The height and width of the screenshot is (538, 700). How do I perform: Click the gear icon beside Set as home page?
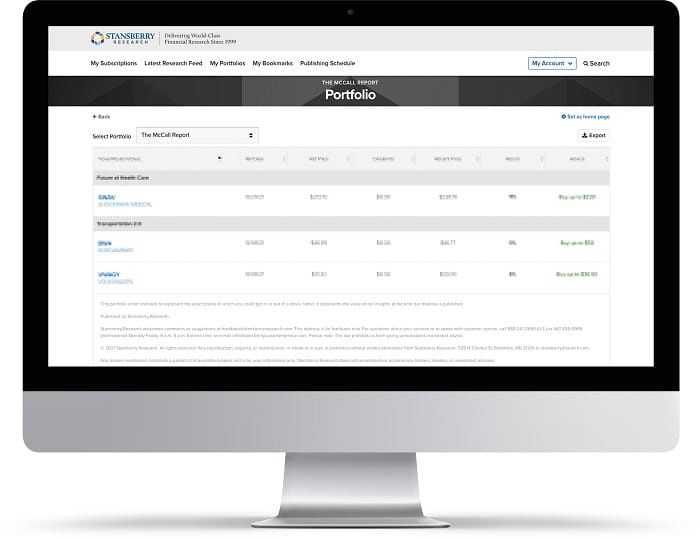coord(563,117)
